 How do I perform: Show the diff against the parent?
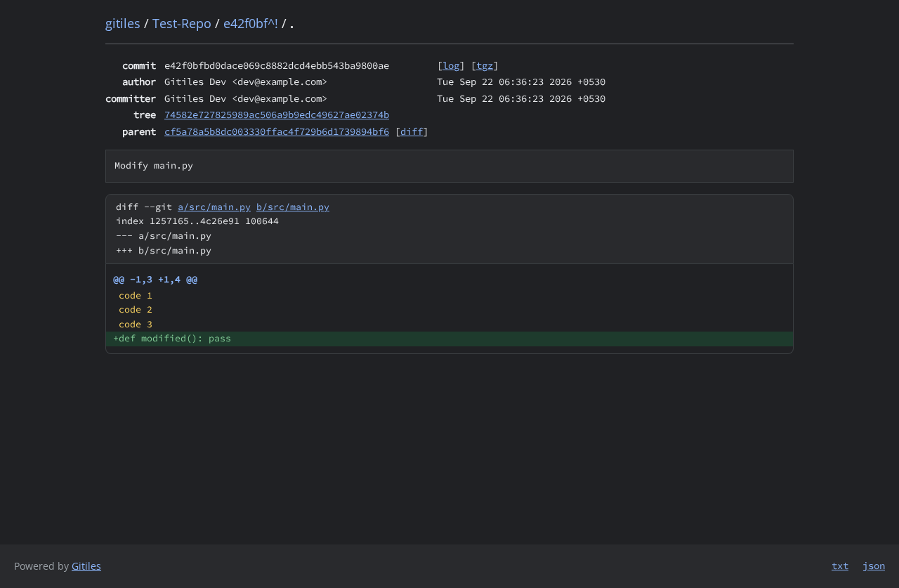(x=412, y=131)
